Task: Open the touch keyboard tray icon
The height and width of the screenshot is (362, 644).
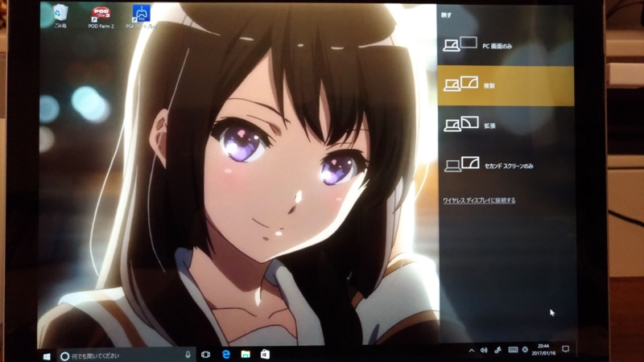Action: click(513, 350)
